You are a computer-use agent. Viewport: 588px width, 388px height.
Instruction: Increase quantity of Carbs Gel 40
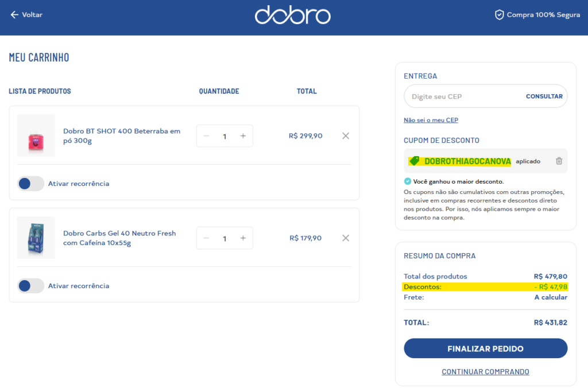point(243,238)
